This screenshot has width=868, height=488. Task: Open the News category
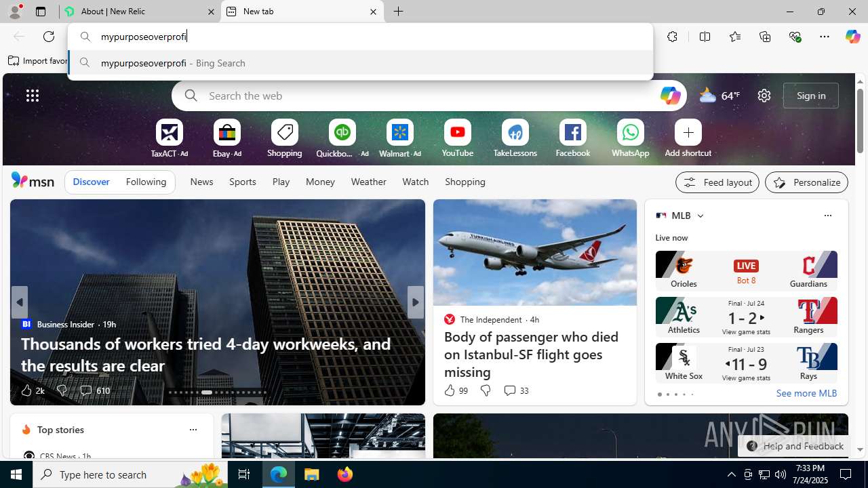coord(201,182)
